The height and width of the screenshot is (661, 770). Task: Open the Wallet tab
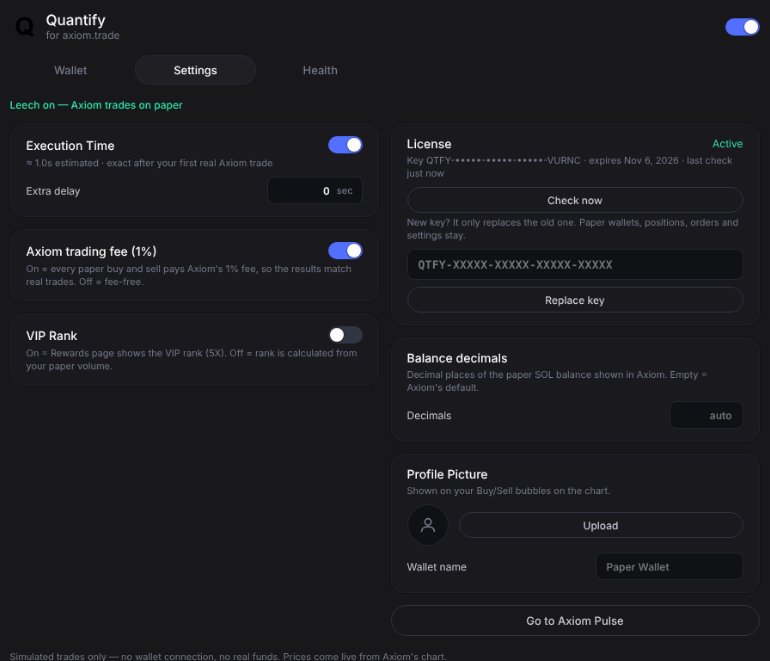71,70
